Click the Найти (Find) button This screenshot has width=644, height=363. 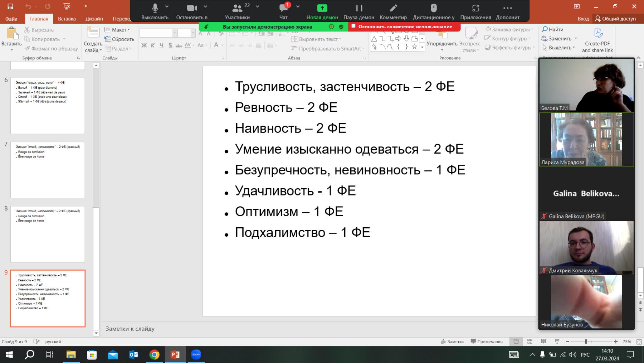point(553,29)
